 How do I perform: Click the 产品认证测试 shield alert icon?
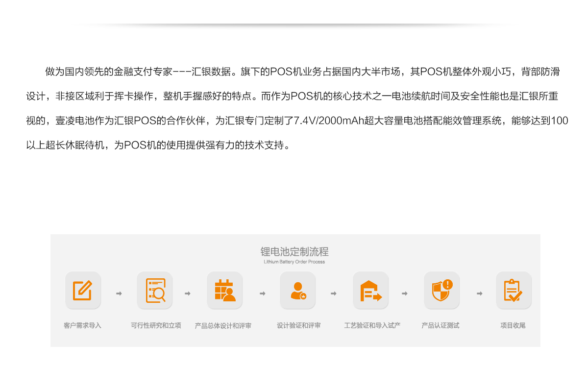(x=441, y=290)
